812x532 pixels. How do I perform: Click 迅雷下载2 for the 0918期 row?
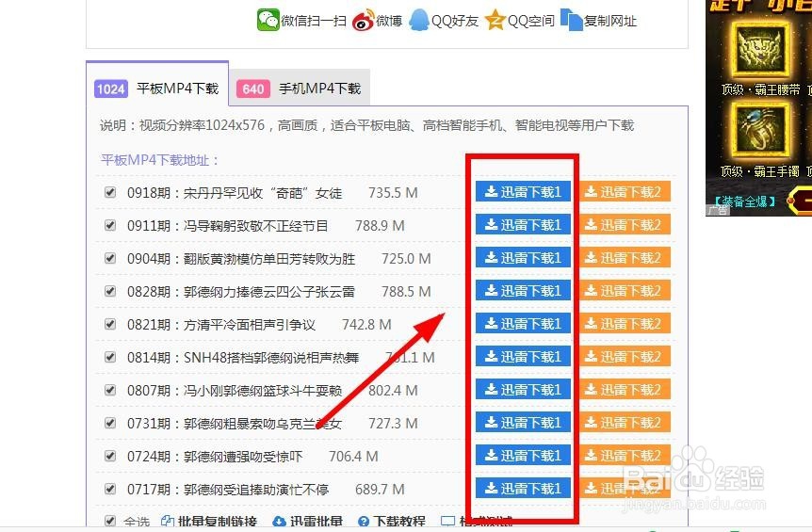(x=625, y=192)
